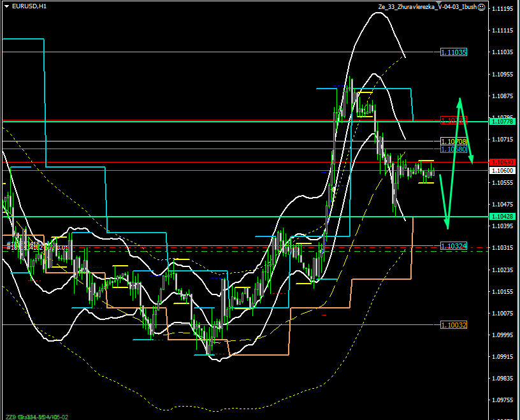
Task: Click the green 1.10428 price tag on axis
Action: pos(502,216)
